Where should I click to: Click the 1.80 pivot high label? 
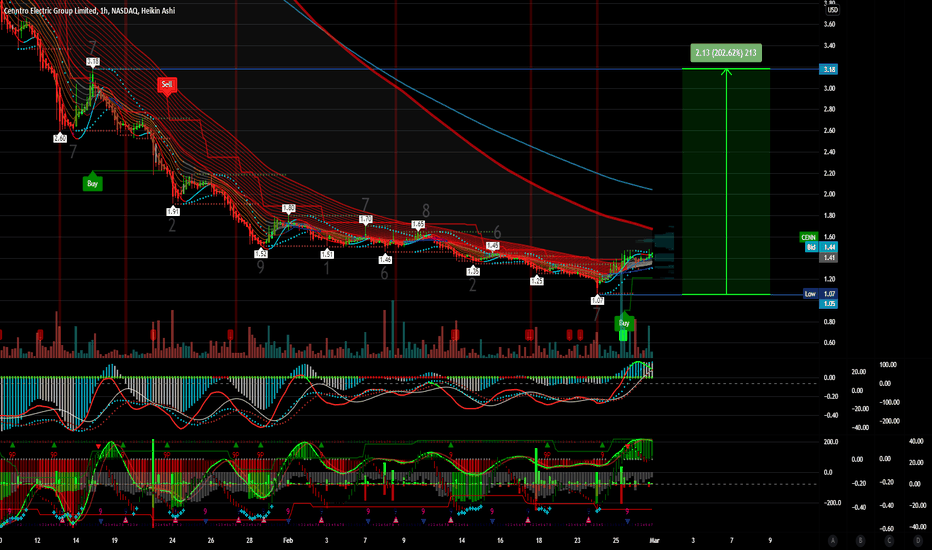click(288, 208)
